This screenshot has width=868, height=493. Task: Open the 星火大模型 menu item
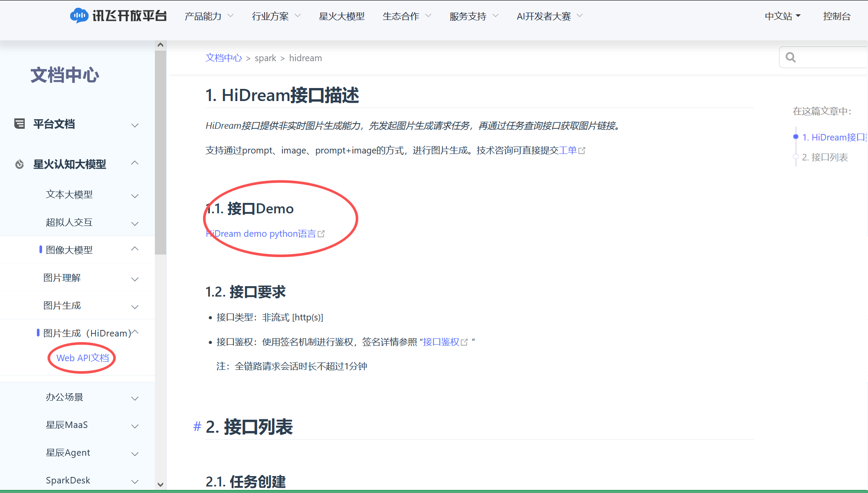point(342,16)
